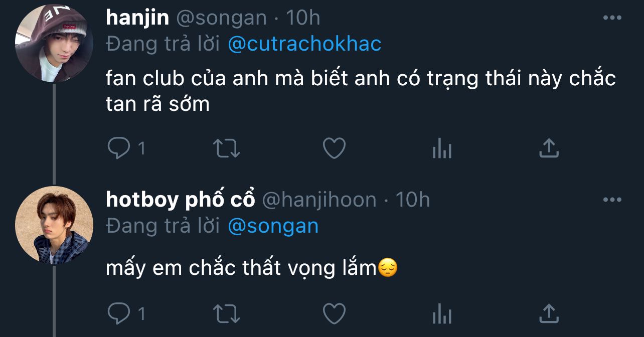View analytics on hotboy phố cổ's tweet
This screenshot has width=644, height=337.
point(442,314)
